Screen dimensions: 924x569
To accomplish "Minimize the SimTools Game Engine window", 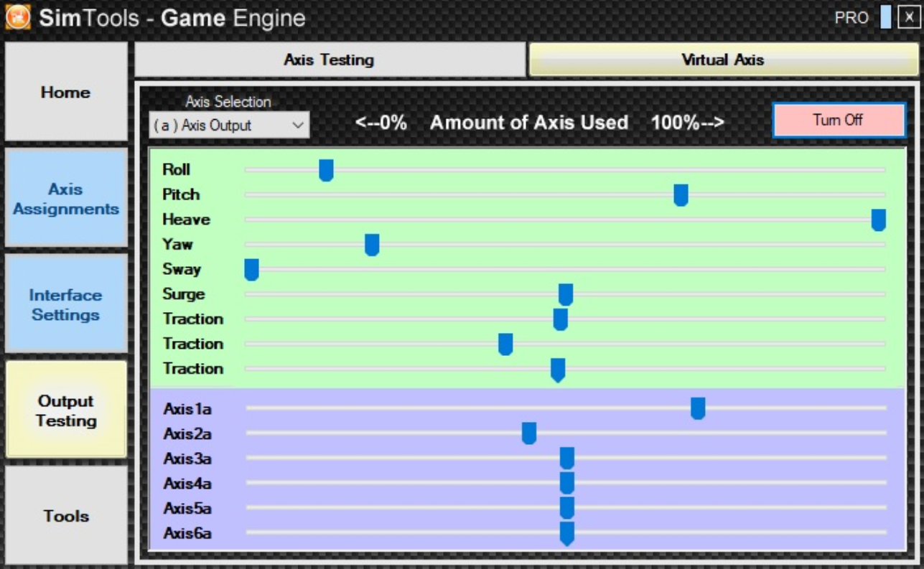I will (885, 17).
